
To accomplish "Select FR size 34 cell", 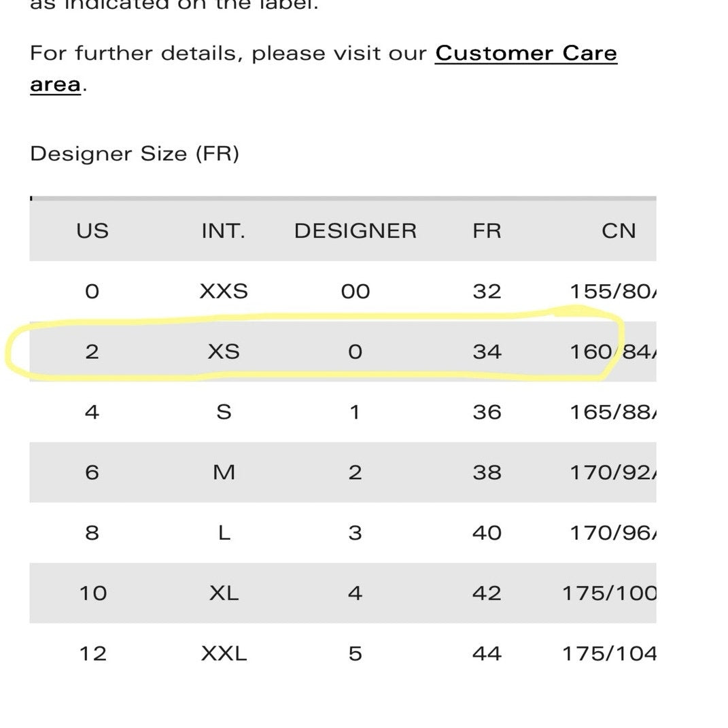I will pyautogui.click(x=487, y=351).
